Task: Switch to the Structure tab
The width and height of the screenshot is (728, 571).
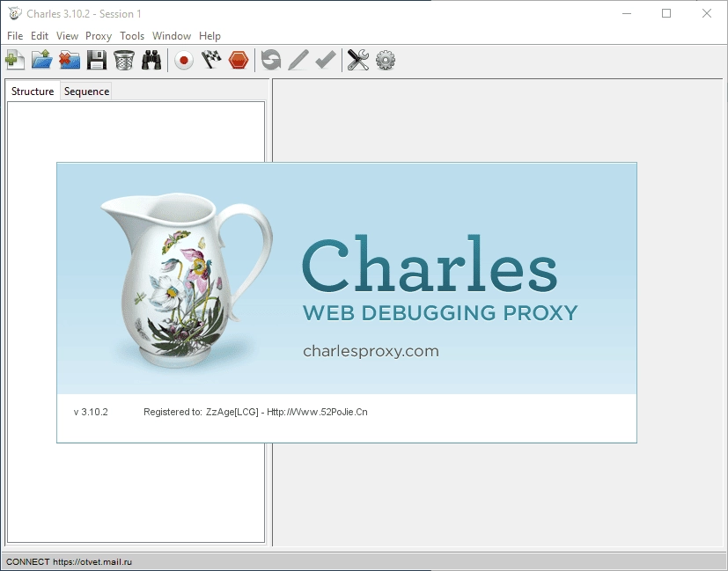Action: [x=33, y=91]
